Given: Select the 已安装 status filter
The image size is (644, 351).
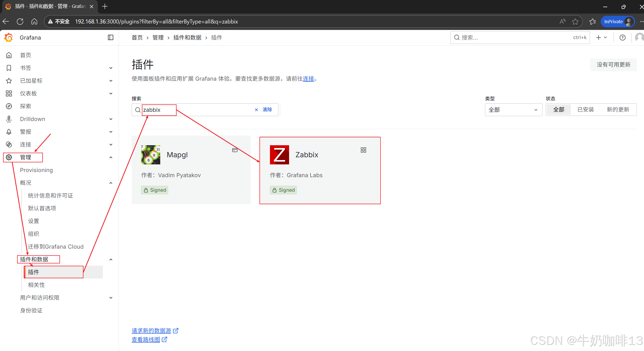Looking at the screenshot, I should point(586,110).
